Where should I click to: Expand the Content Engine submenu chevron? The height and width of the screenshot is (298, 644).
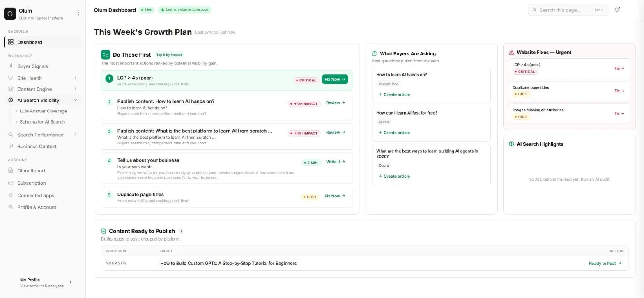point(75,89)
